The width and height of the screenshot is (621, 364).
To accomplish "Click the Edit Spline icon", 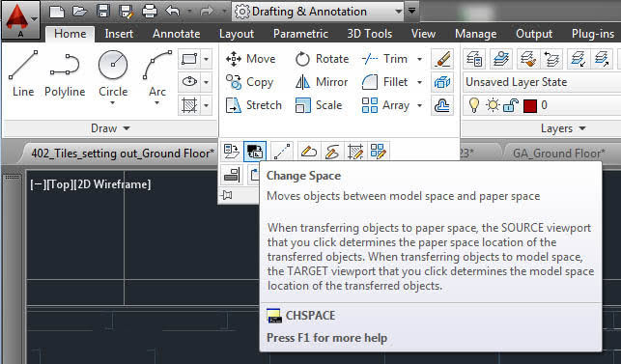I will pyautogui.click(x=332, y=151).
